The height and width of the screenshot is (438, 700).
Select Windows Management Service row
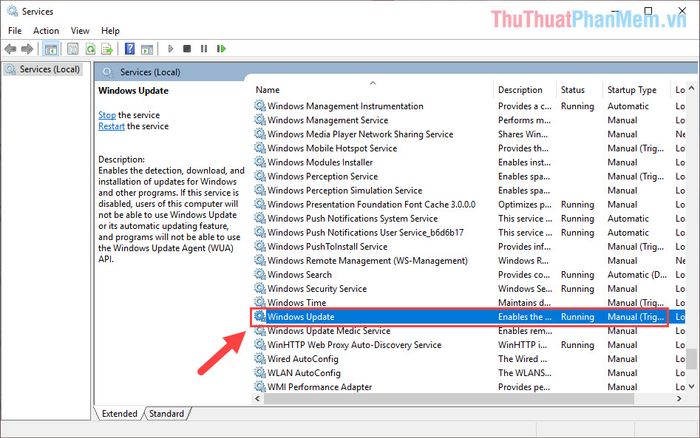pos(467,120)
